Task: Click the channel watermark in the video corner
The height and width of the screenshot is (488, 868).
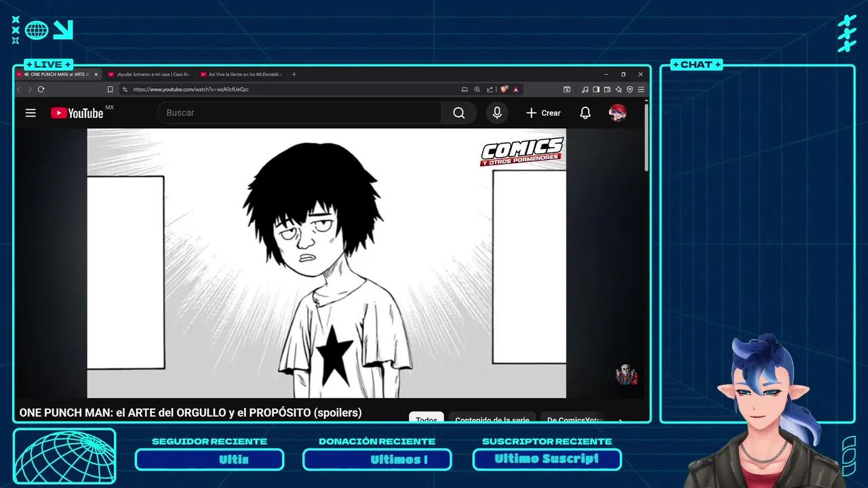Action: point(627,375)
